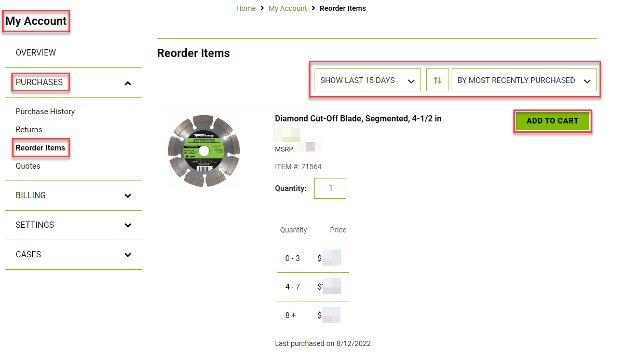Select Reorder Items in sidebar
Image resolution: width=624 pixels, height=360 pixels.
coord(40,148)
